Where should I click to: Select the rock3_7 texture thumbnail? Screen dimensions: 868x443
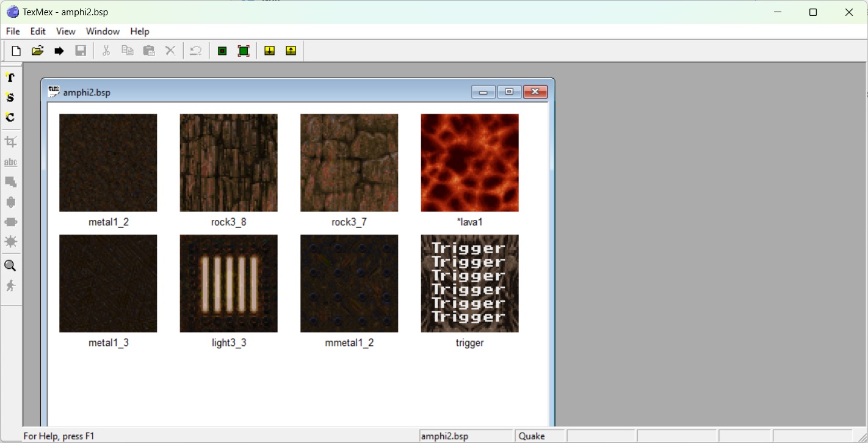tap(349, 163)
